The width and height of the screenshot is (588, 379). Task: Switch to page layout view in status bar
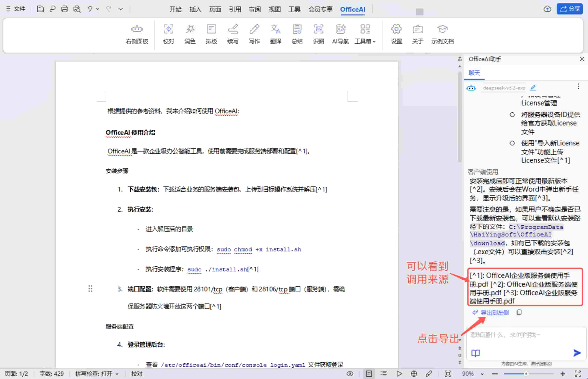pos(369,374)
